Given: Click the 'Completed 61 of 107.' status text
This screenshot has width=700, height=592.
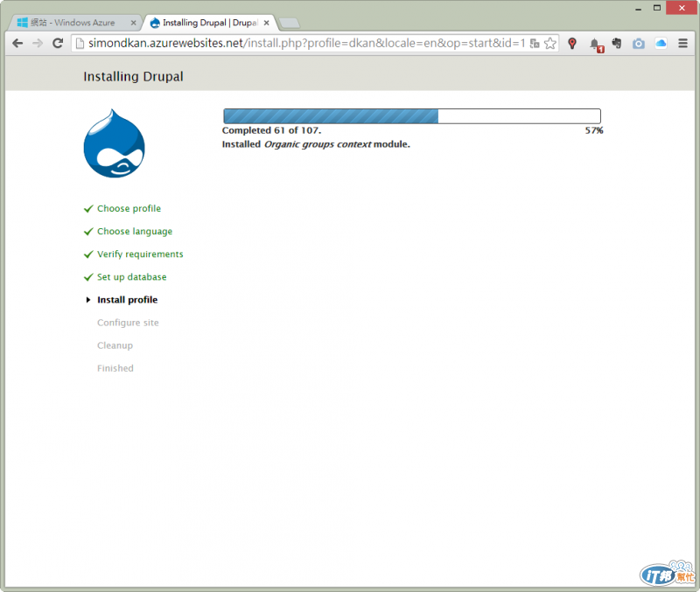Looking at the screenshot, I should click(271, 130).
